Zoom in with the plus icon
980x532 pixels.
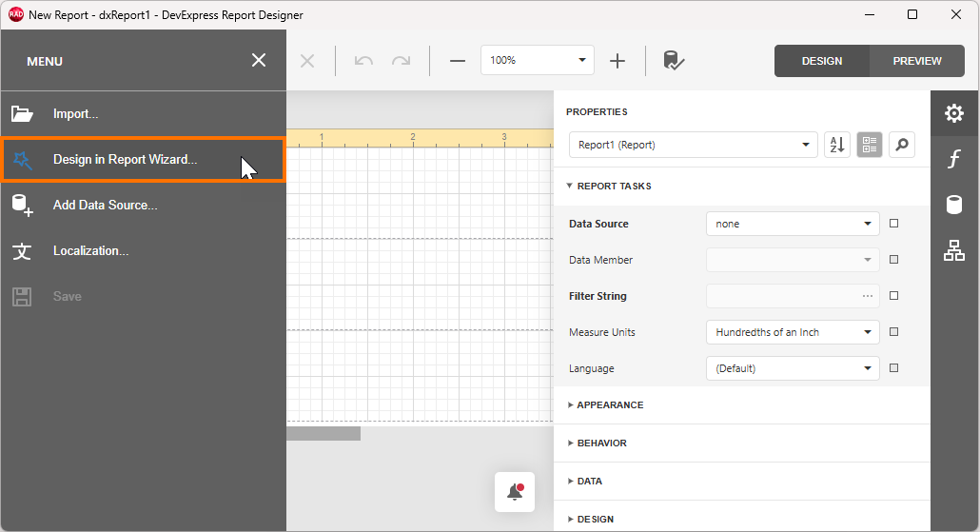[x=617, y=61]
